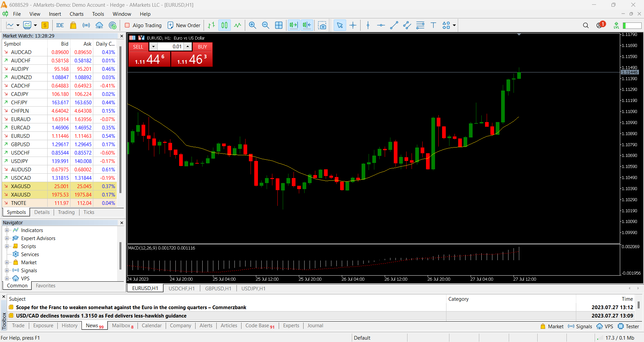
Task: Click the BUY button on chart
Action: tap(202, 47)
